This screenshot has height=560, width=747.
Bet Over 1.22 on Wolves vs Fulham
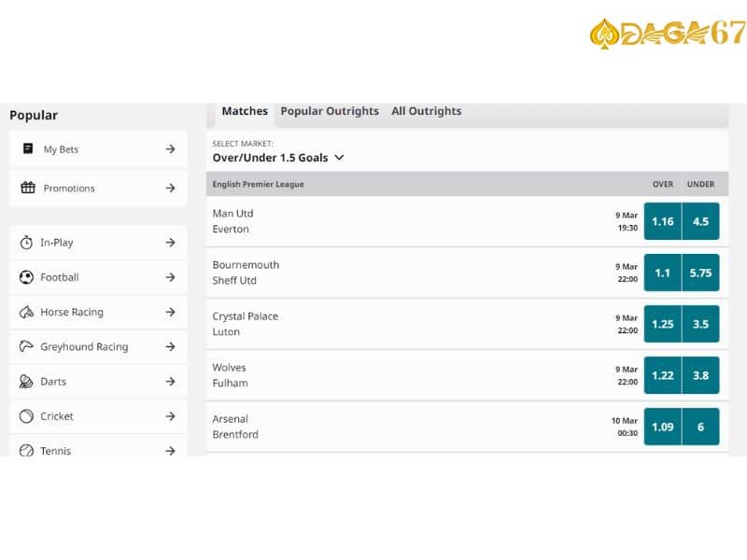coord(663,375)
